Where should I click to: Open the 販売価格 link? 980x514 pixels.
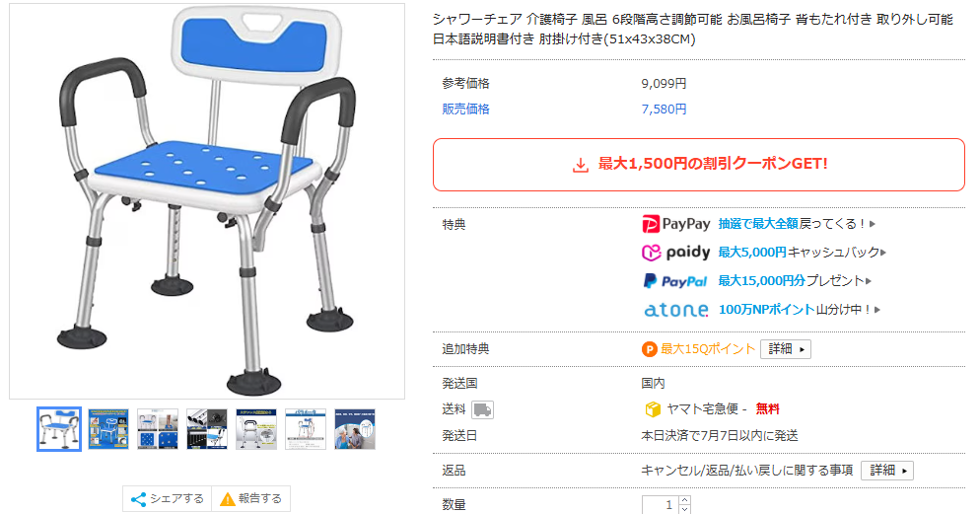pyautogui.click(x=465, y=110)
